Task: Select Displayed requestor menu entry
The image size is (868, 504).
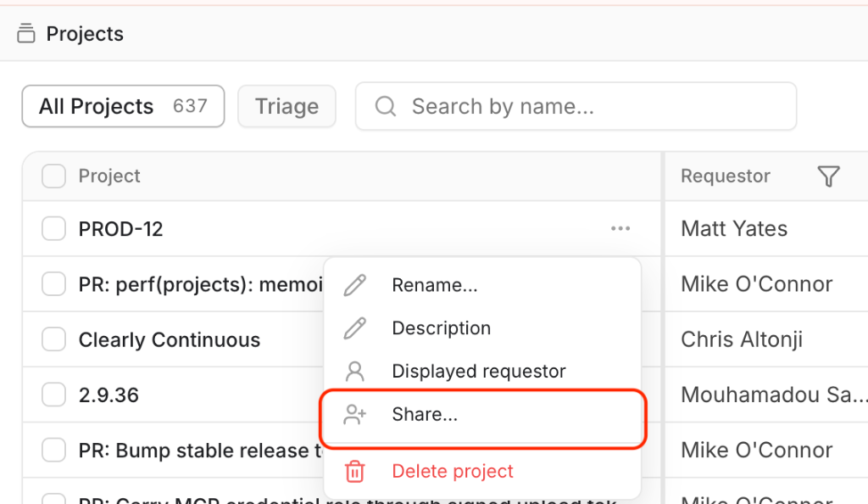Action: click(x=482, y=371)
